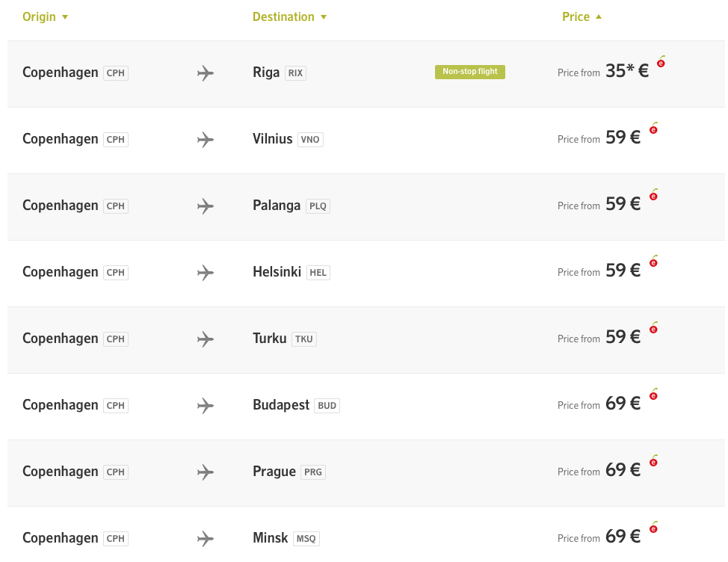This screenshot has width=728, height=562.
Task: Click the CPH airport code in the Turku row
Action: click(116, 339)
